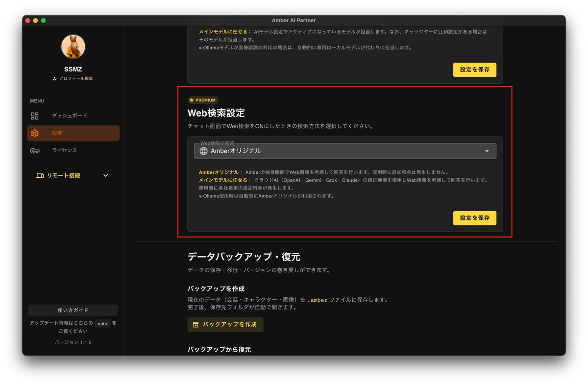Save the Web検索設定 with 設定を保存

(475, 218)
